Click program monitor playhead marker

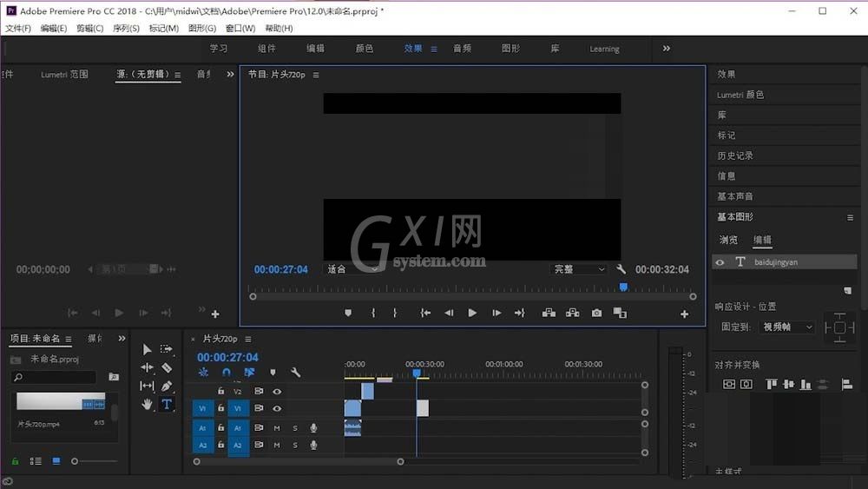click(623, 287)
